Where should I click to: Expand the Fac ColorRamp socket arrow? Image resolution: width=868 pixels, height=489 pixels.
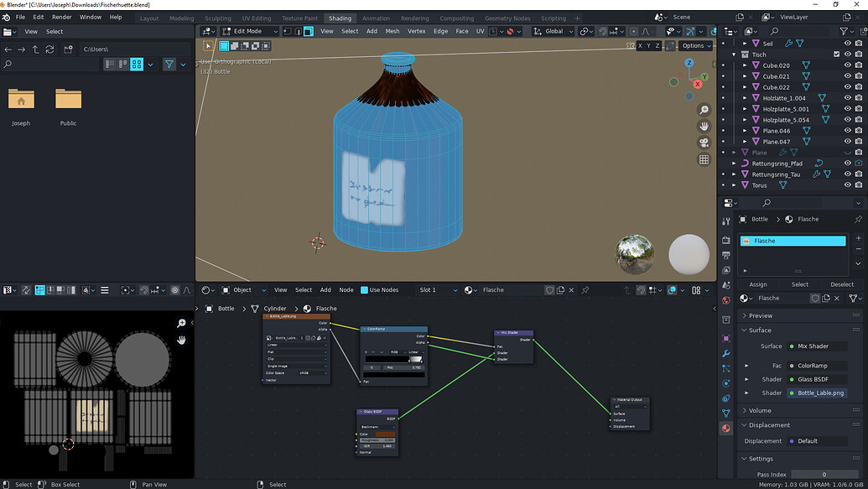(x=746, y=366)
